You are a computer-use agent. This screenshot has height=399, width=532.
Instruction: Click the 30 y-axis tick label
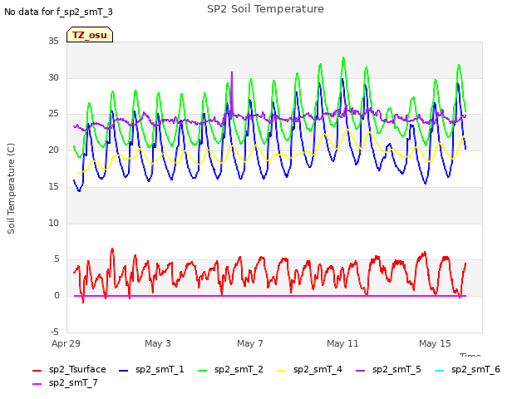tap(53, 77)
